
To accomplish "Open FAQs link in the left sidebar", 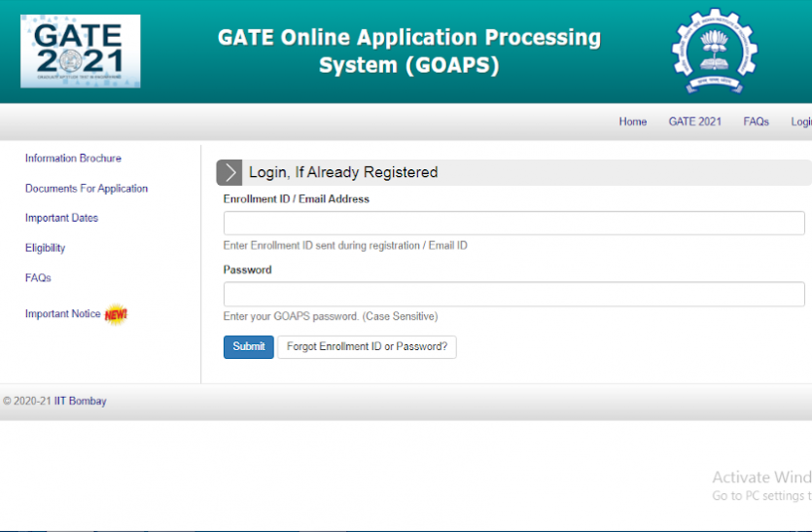I will 38,278.
